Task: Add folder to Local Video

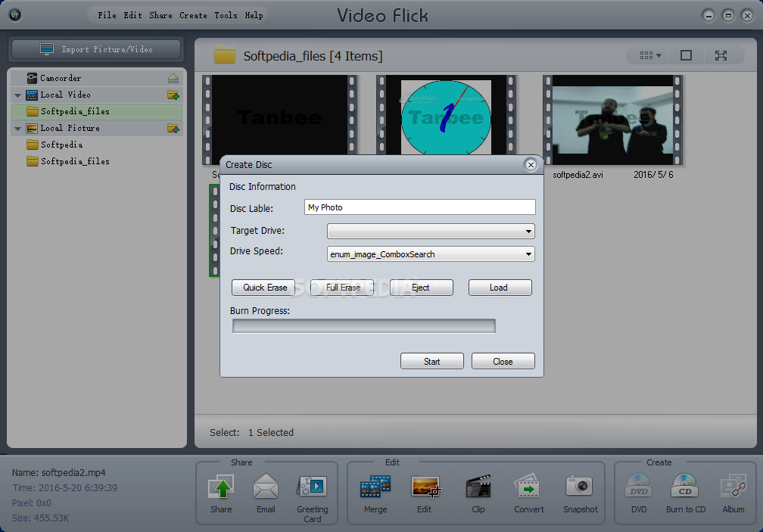Action: click(x=173, y=95)
